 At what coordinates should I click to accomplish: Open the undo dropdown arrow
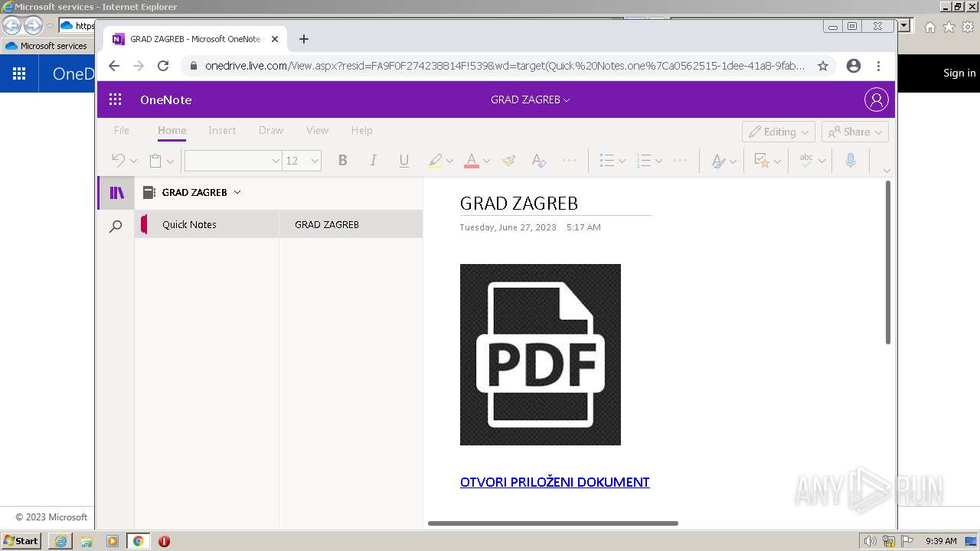pyautogui.click(x=133, y=161)
